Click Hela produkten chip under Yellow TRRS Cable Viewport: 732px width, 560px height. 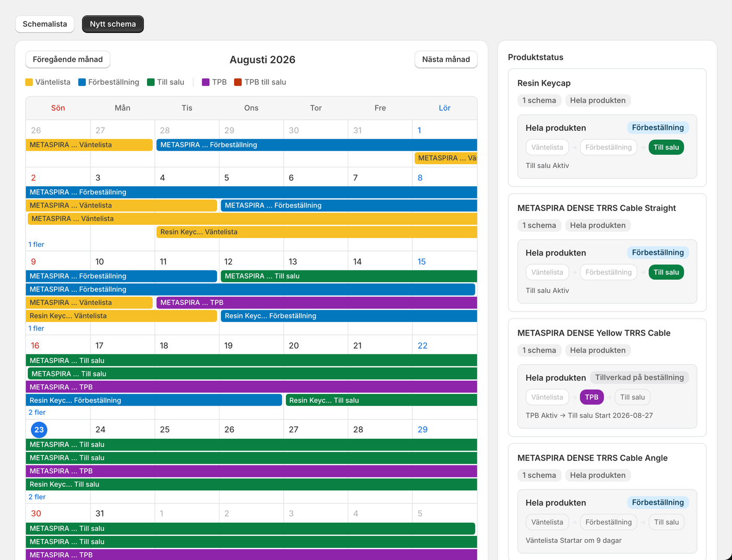click(598, 350)
